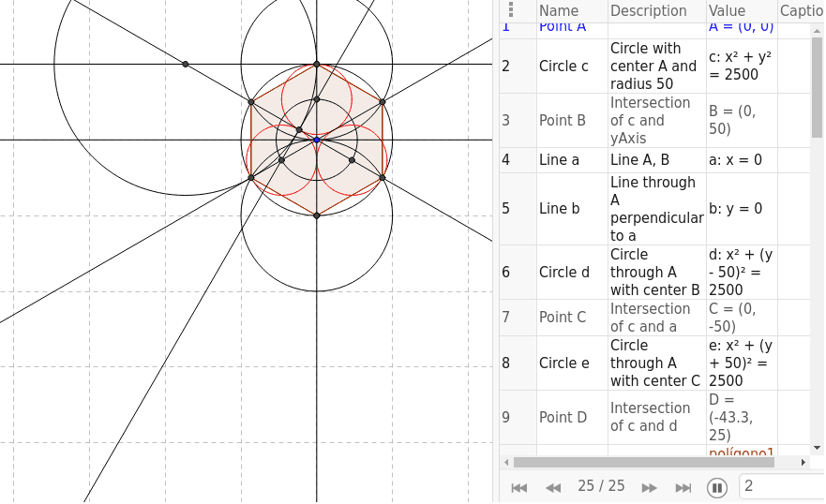Advance one construction step forward
The image size is (826, 504).
coord(649,488)
